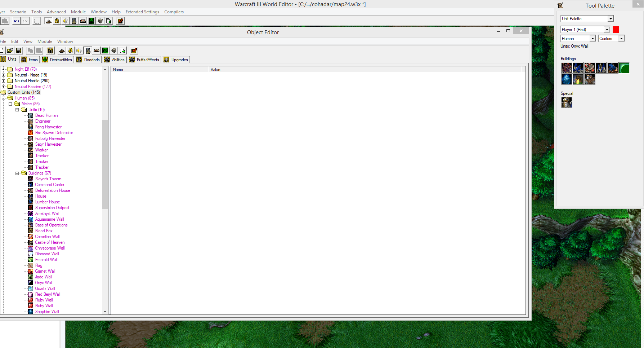The width and height of the screenshot is (644, 348).
Task: Switch to the Upgrades tab
Action: [176, 60]
